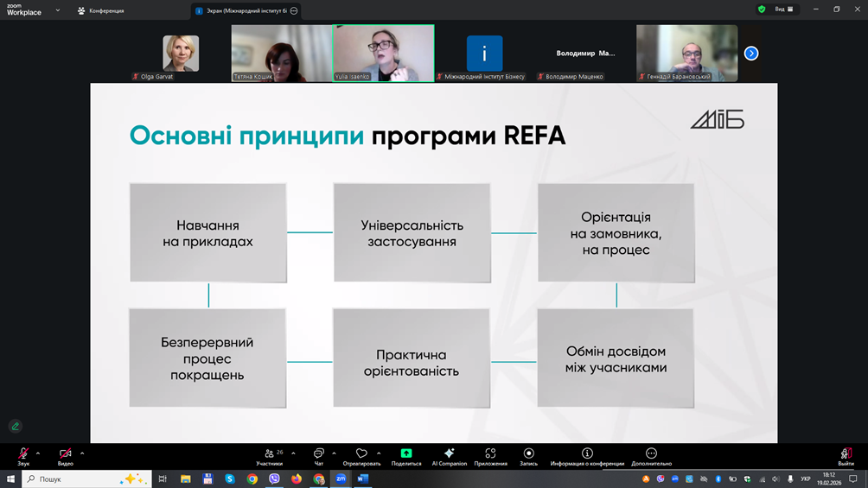This screenshot has height=488, width=868.
Task: Expand the arrow next to Участники
Action: [x=293, y=453]
